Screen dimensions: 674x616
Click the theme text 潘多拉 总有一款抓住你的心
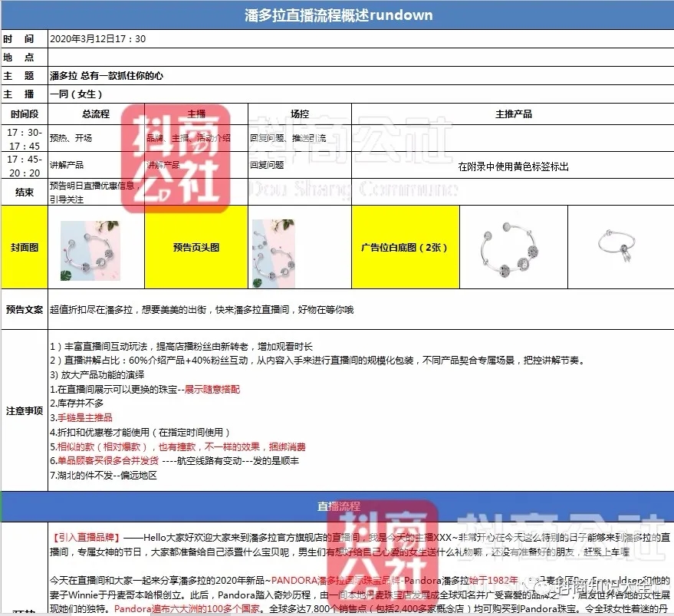(107, 76)
